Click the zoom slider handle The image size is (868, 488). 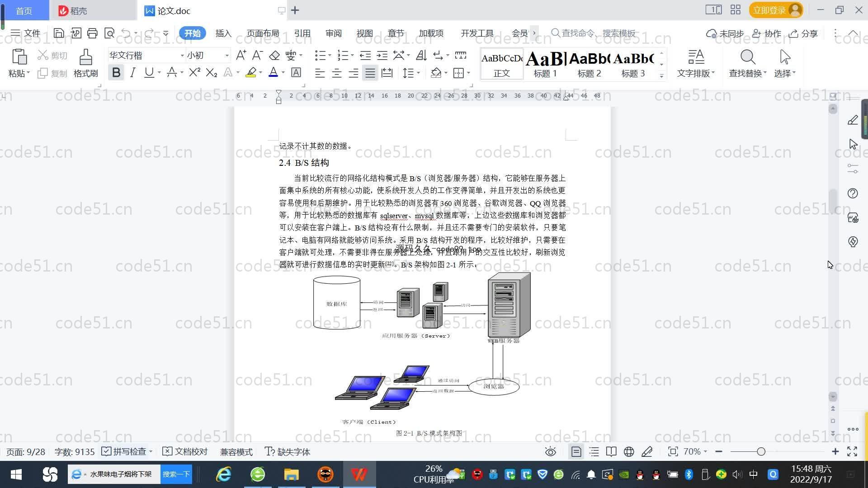coord(761,451)
